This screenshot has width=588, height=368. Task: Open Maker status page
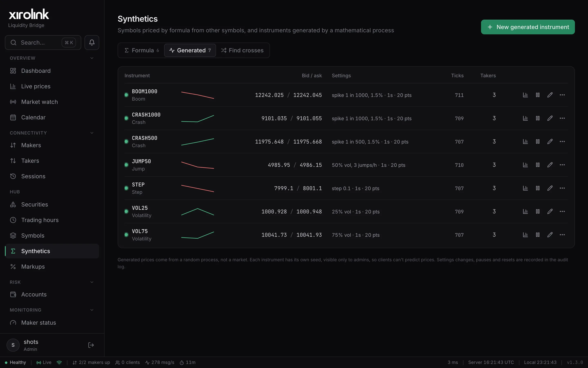pos(52,323)
